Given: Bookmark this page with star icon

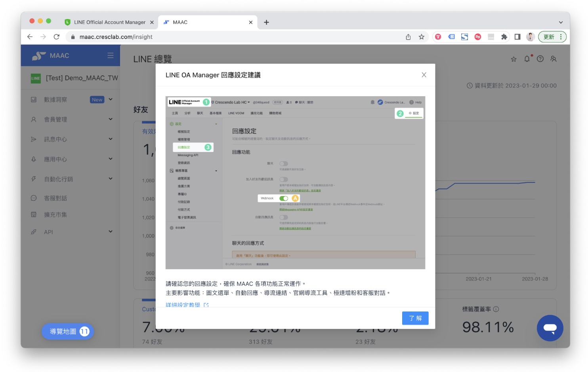Looking at the screenshot, I should 422,37.
